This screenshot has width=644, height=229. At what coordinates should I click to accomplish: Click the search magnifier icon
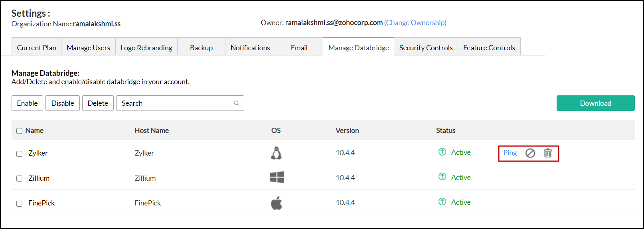point(236,103)
